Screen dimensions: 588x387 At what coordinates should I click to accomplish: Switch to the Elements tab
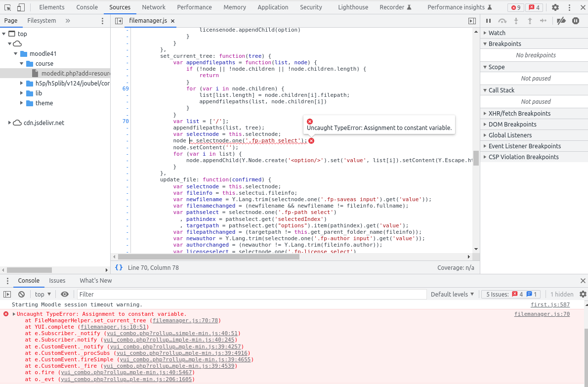52,7
